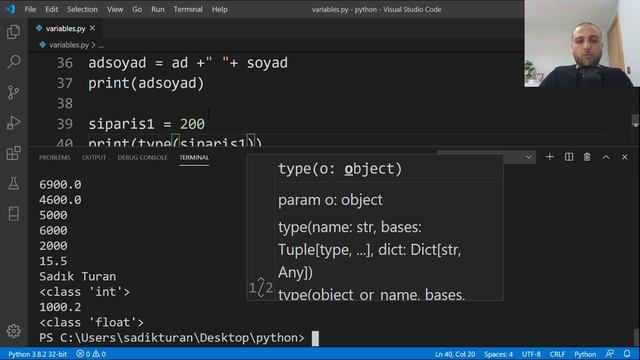Open notifications bell in status bar
This screenshot has width=640, height=360.
click(x=627, y=354)
